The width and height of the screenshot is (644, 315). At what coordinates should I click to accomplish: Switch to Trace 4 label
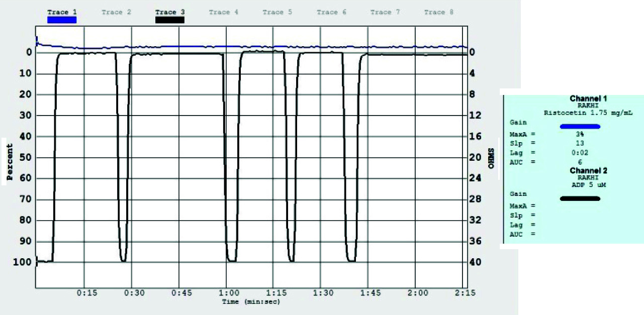click(223, 12)
